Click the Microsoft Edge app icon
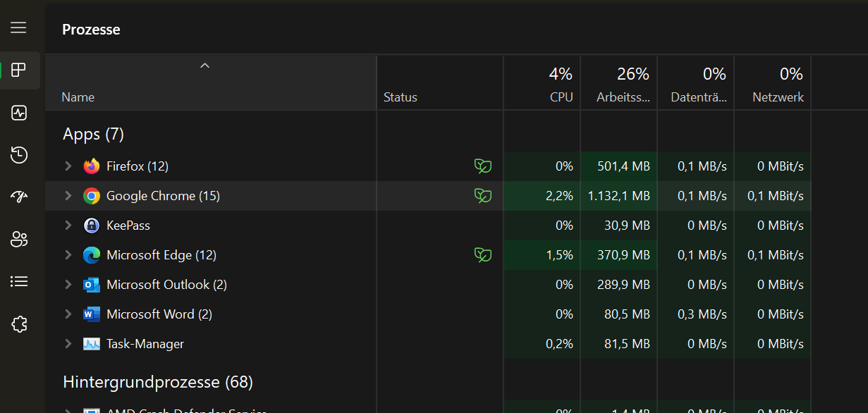Viewport: 868px width, 413px height. [92, 255]
